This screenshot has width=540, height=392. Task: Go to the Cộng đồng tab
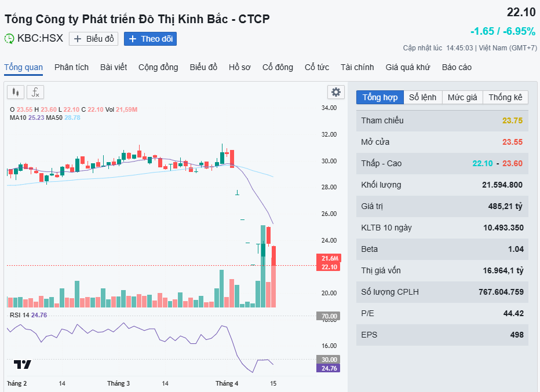(x=158, y=67)
